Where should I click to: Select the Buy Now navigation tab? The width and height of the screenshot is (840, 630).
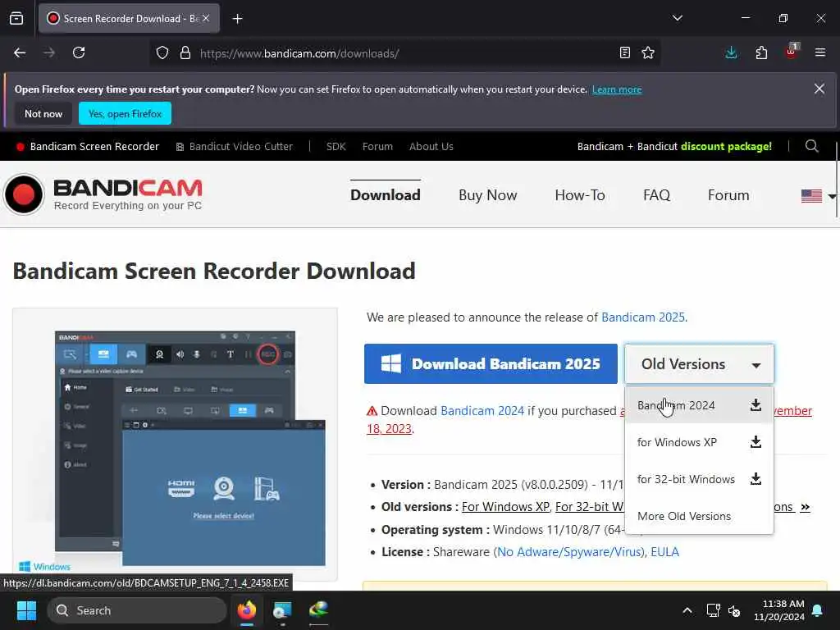pos(487,195)
